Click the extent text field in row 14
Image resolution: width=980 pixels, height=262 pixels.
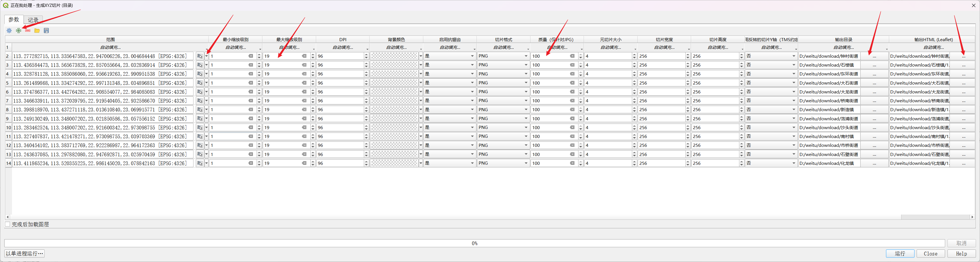pos(103,163)
